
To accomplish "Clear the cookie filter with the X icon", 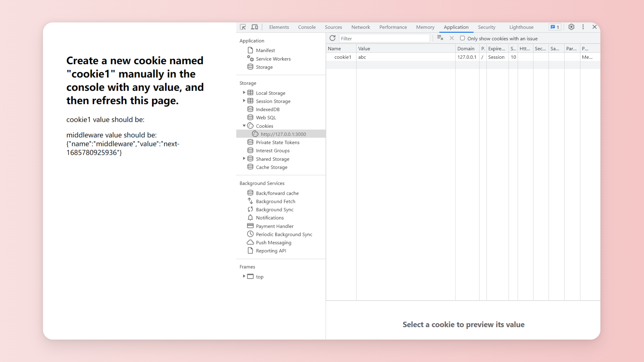I will [451, 38].
